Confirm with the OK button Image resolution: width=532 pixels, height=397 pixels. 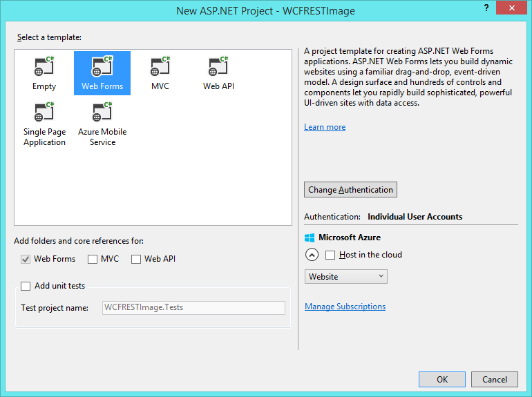tap(441, 379)
